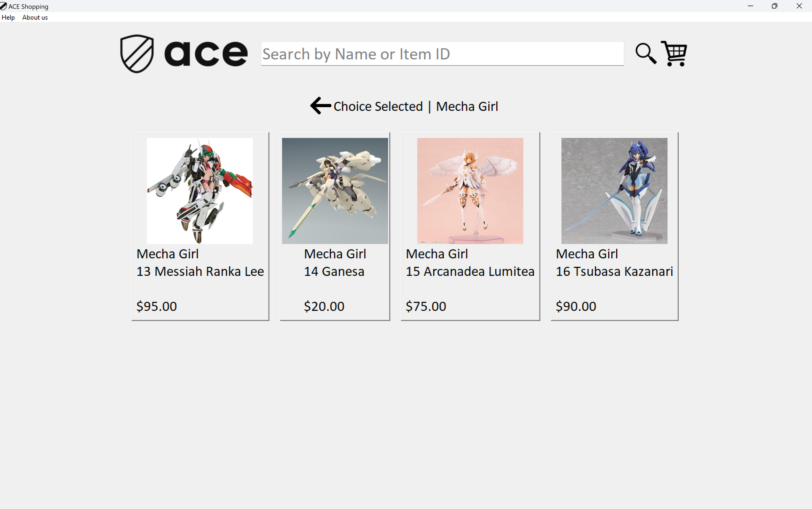
Task: Open the Help menu
Action: 8,18
